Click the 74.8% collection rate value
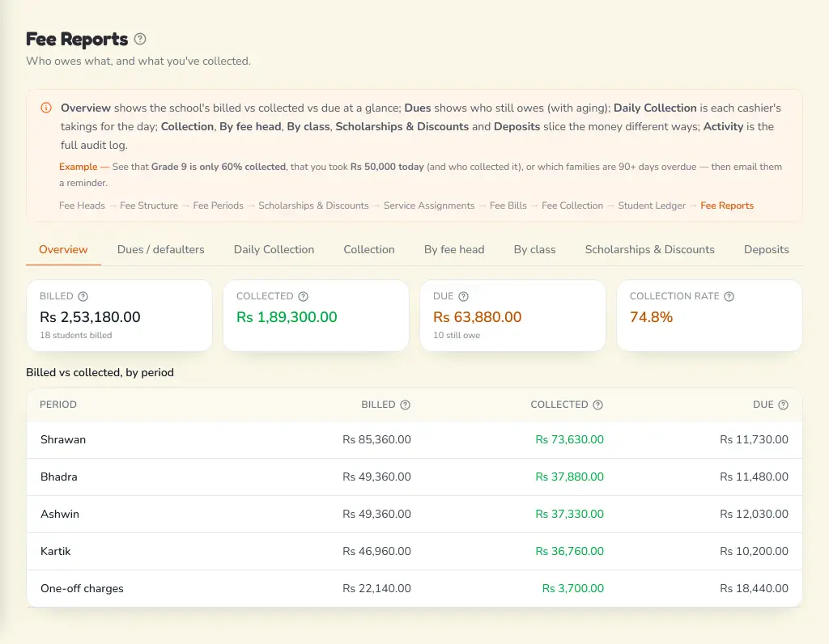This screenshot has width=829, height=644. [652, 317]
